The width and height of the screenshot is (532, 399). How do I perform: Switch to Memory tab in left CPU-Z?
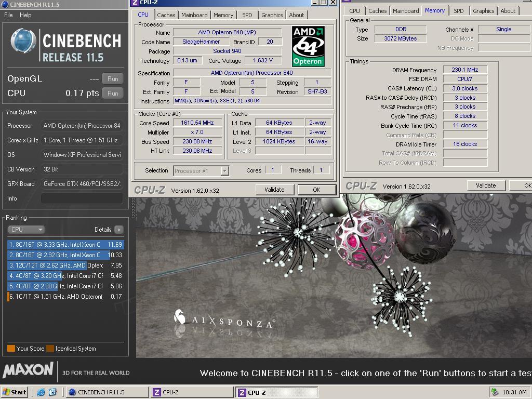223,15
